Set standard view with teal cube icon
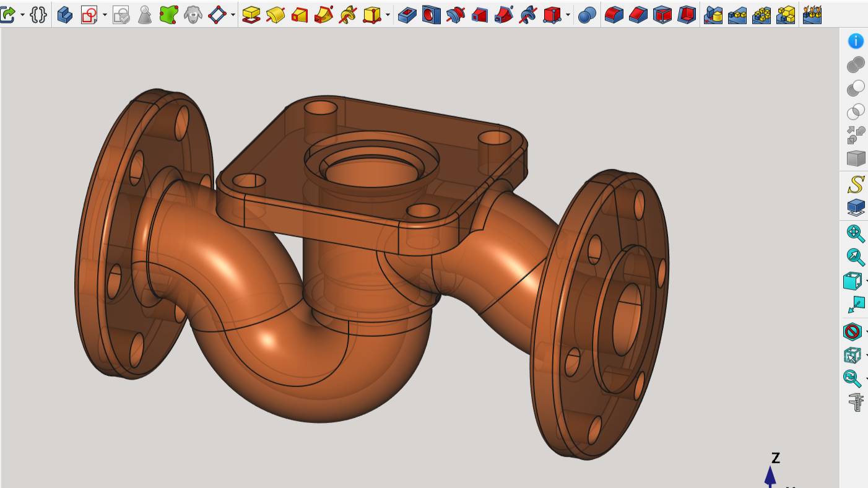Screen dimensions: 868x488 [x=853, y=281]
